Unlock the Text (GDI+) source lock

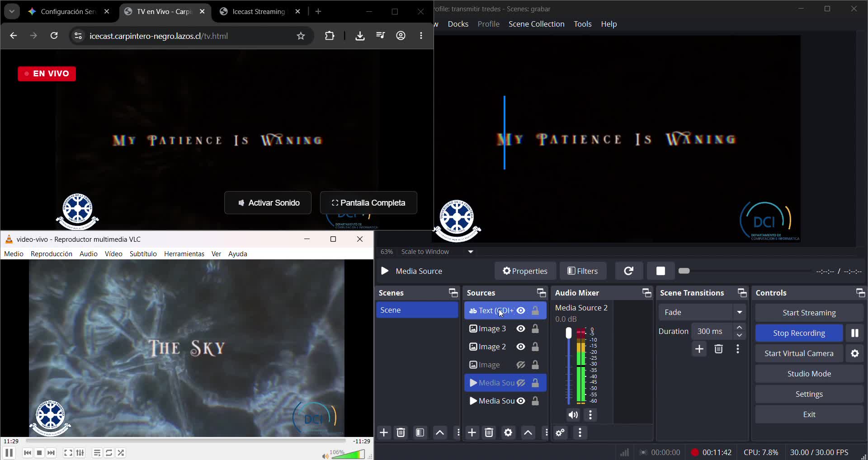pos(535,310)
